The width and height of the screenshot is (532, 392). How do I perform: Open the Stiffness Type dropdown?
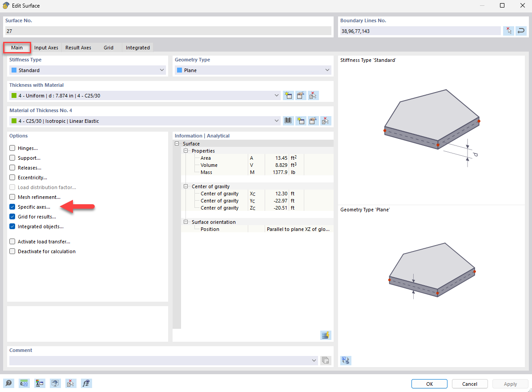pos(161,70)
